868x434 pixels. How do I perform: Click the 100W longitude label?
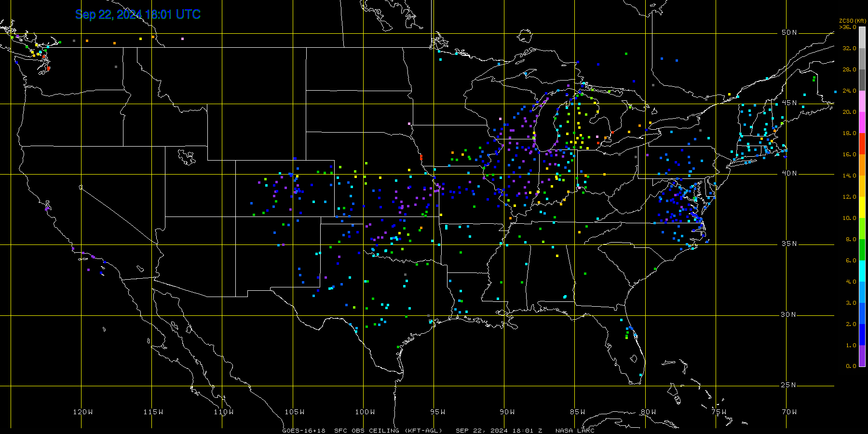(365, 412)
